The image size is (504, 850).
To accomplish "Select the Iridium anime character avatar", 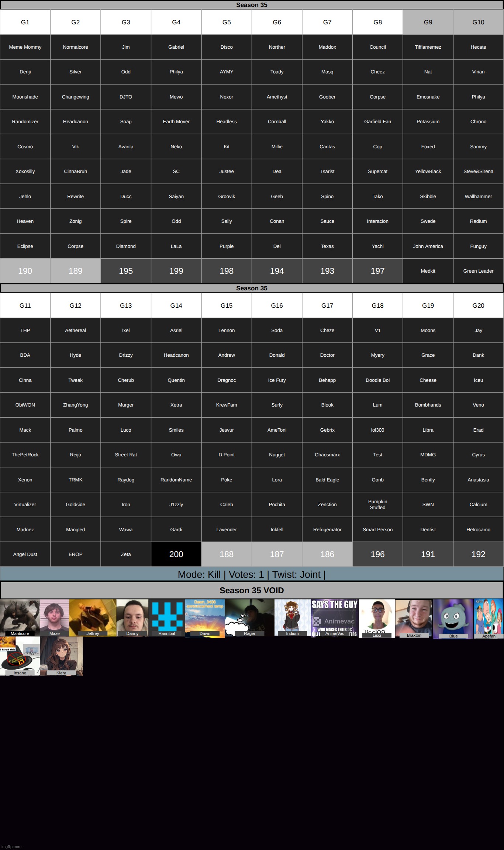I will tap(292, 617).
